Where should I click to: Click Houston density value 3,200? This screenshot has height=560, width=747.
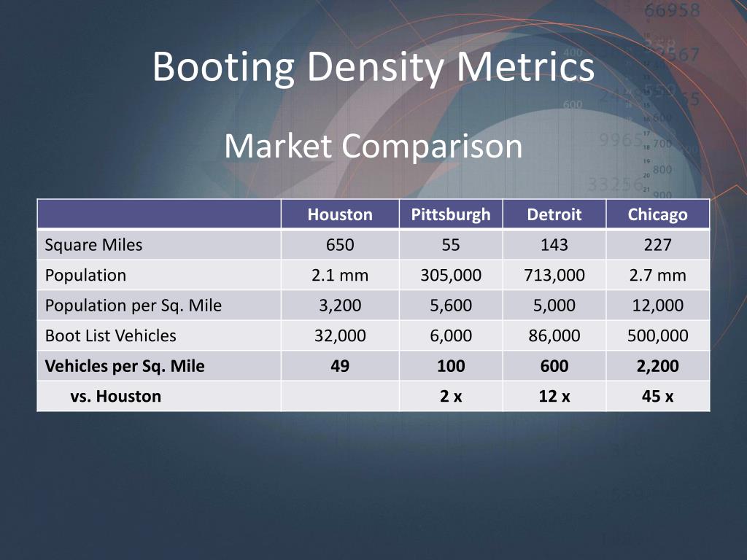pos(340,306)
